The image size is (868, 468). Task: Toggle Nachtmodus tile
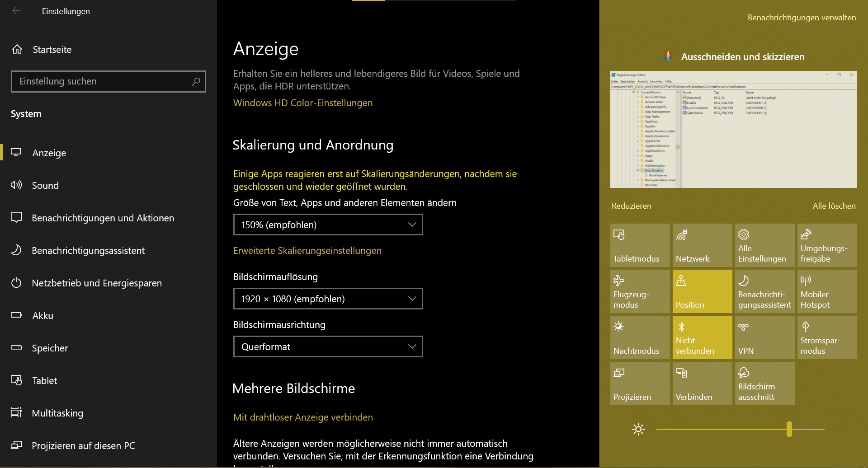pyautogui.click(x=640, y=337)
